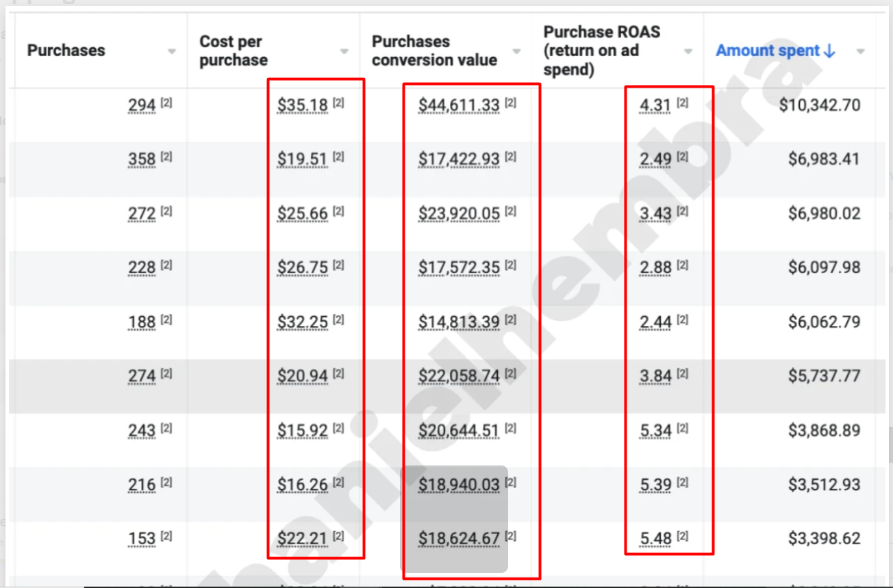The image size is (893, 588).
Task: Click the footnote marker next to $15.92
Action: tap(338, 429)
